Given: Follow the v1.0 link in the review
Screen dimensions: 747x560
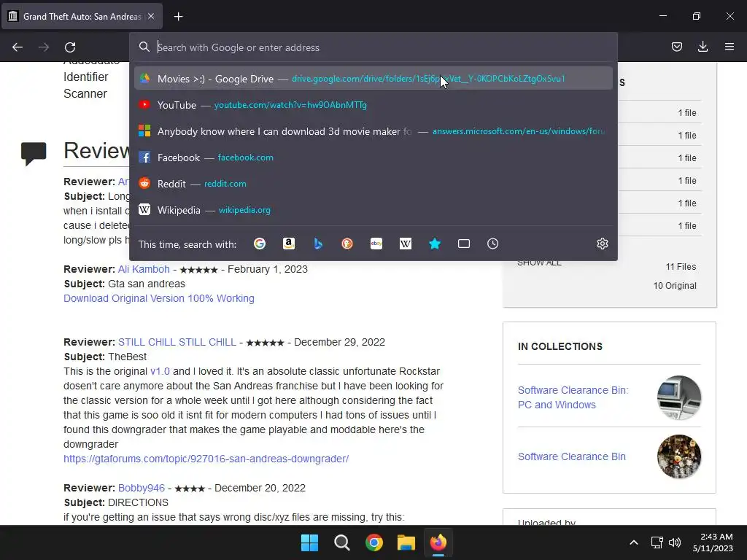Looking at the screenshot, I should 160,371.
